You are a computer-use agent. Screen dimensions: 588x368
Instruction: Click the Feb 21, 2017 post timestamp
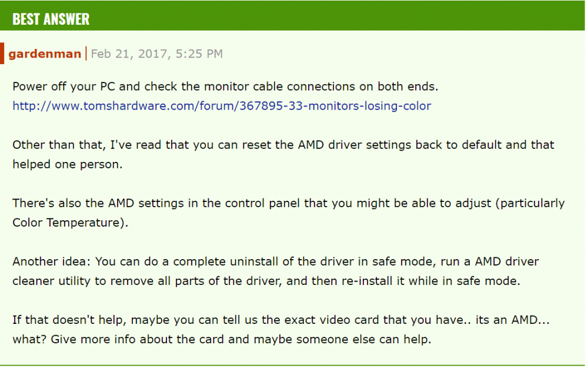(x=156, y=54)
